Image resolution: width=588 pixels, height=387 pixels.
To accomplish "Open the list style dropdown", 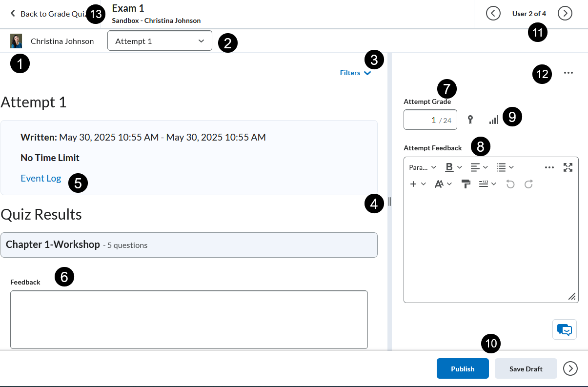I will coord(505,167).
